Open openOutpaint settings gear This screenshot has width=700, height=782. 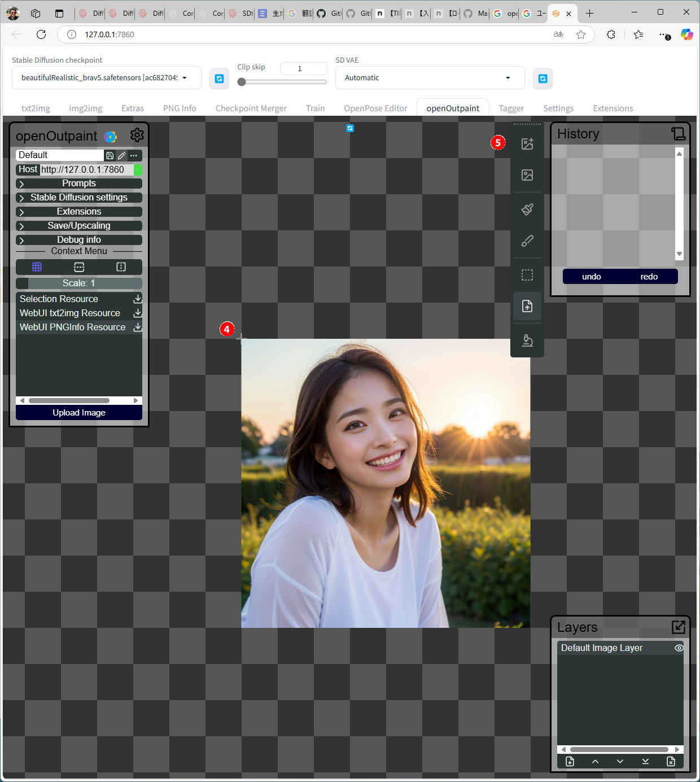[137, 135]
